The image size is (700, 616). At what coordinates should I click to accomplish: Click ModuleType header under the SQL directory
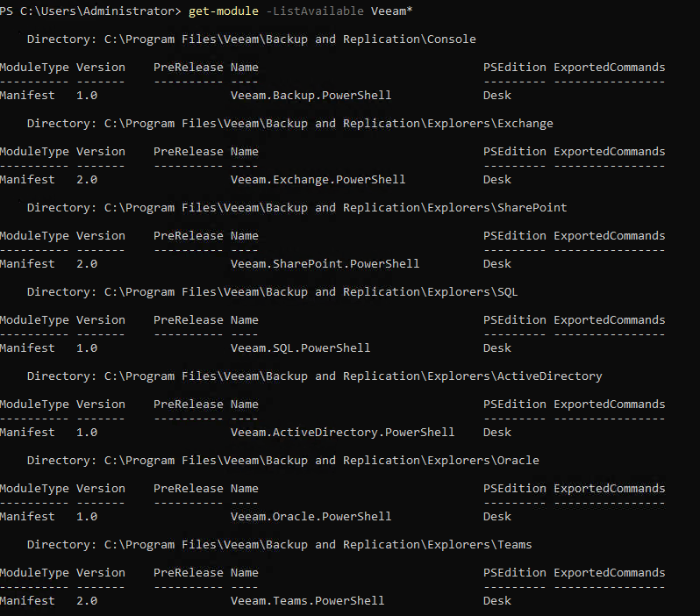coord(34,320)
